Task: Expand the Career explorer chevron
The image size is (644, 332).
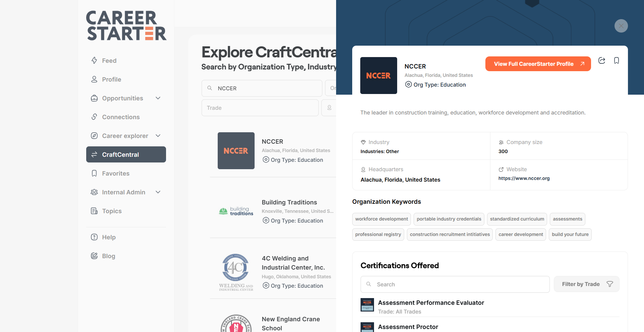Action: [158, 136]
